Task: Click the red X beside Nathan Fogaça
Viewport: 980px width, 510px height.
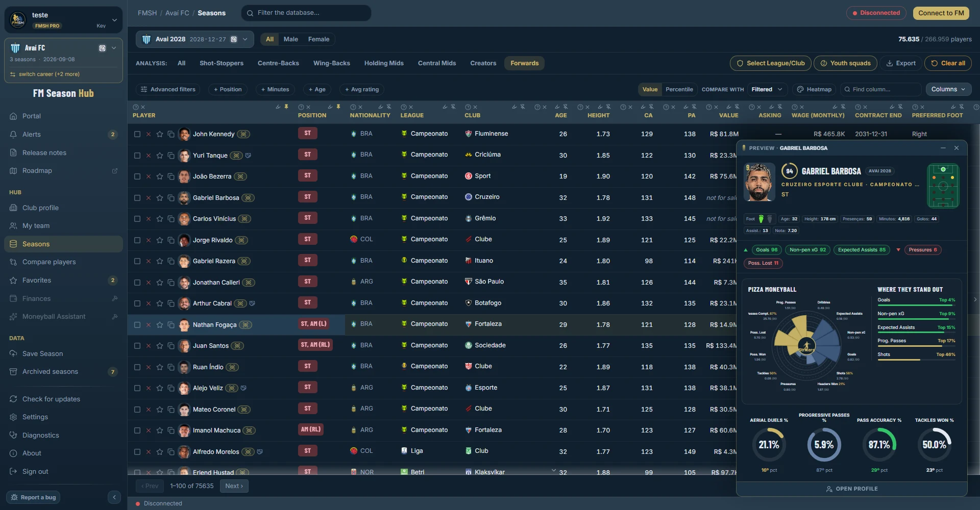Action: [x=149, y=325]
